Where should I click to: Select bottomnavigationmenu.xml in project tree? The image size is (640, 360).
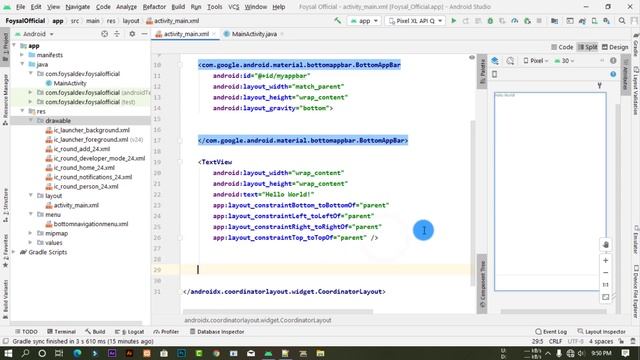tap(91, 224)
